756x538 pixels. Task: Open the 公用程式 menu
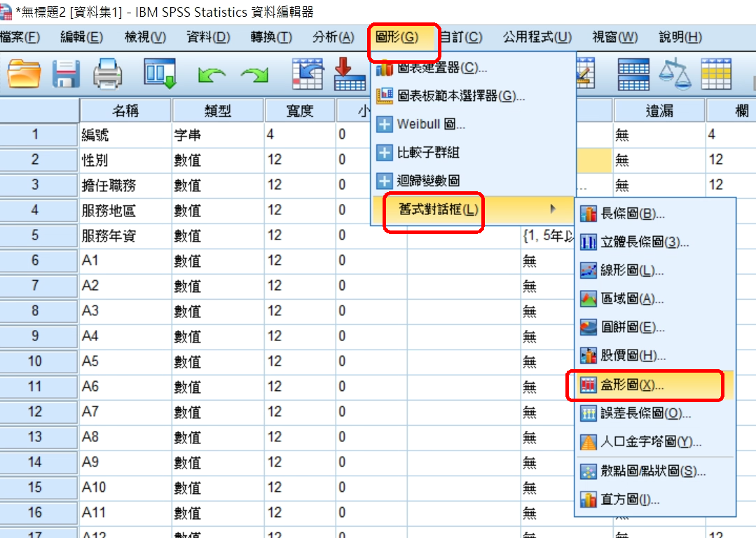click(537, 37)
